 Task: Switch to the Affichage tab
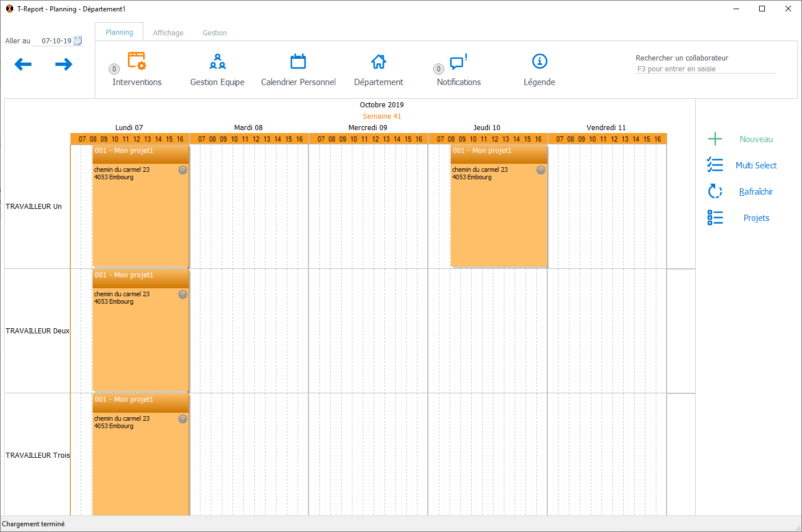coord(168,33)
